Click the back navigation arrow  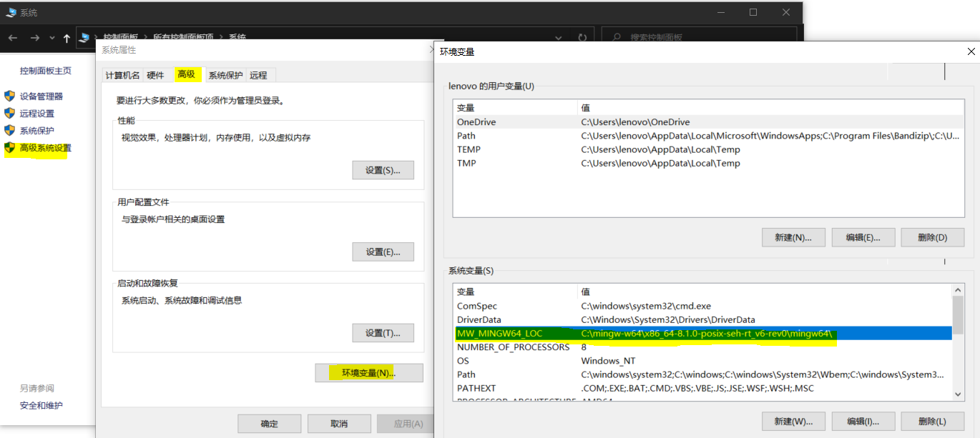[x=13, y=38]
